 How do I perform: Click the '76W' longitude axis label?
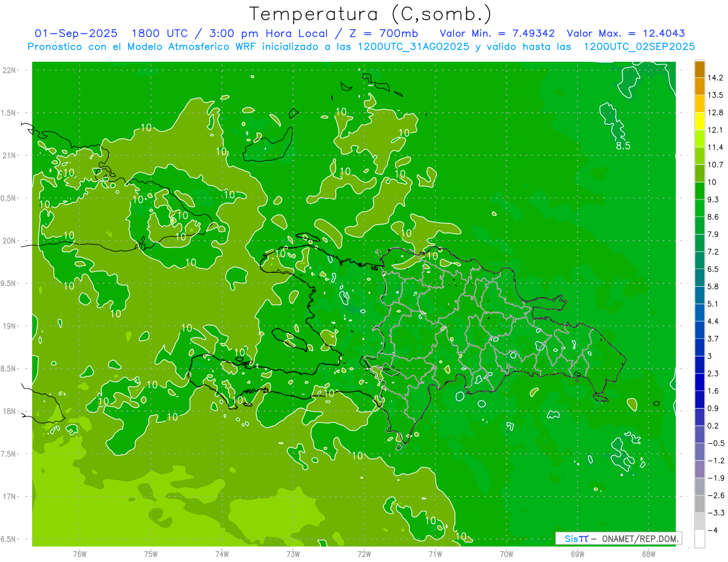(79, 554)
